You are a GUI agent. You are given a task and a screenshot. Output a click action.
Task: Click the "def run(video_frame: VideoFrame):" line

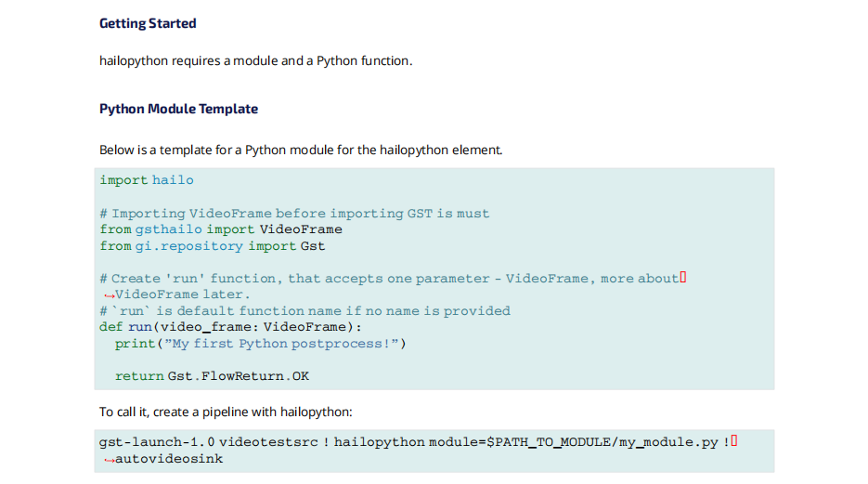pos(230,327)
